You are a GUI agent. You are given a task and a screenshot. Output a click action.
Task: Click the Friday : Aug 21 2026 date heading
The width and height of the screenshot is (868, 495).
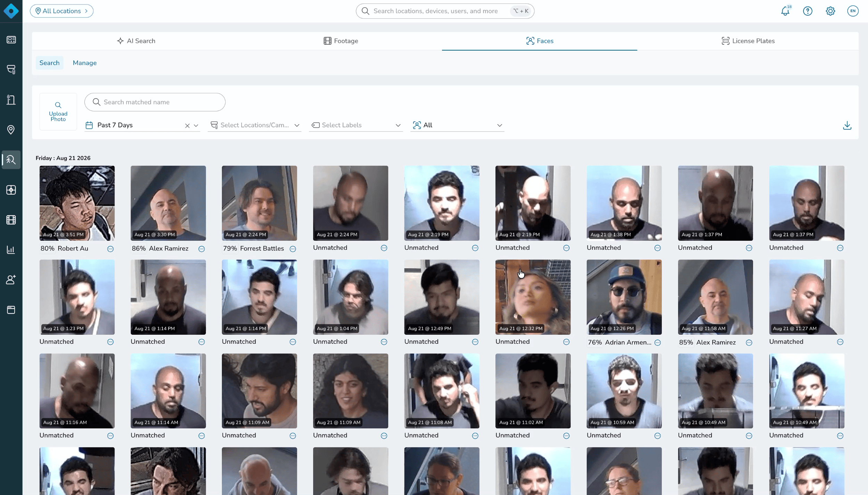tap(63, 158)
